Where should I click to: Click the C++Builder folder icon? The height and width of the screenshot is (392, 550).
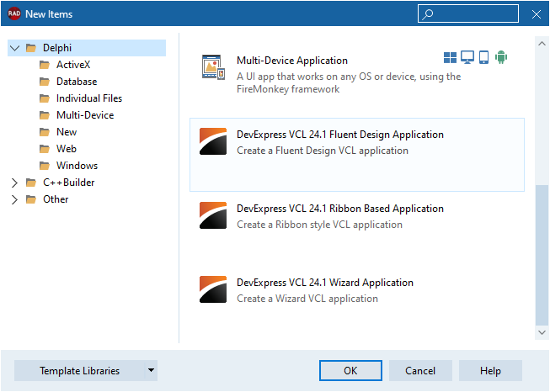31,183
